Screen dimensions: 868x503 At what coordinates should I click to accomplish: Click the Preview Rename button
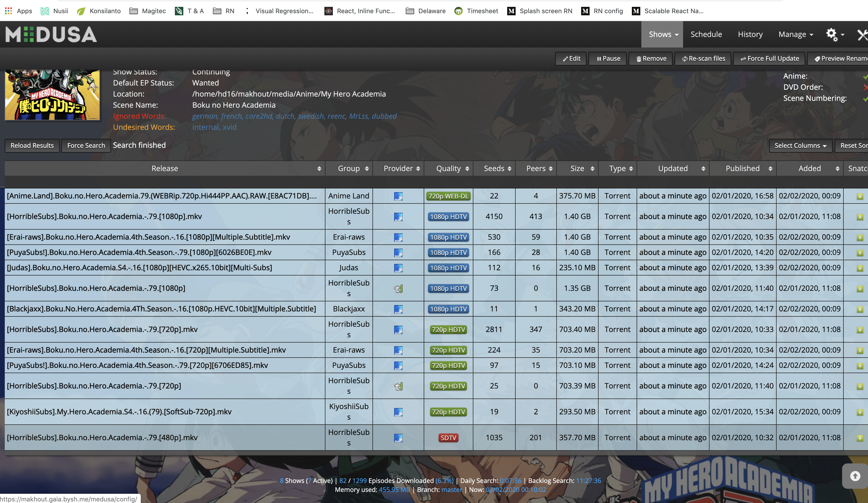[838, 59]
